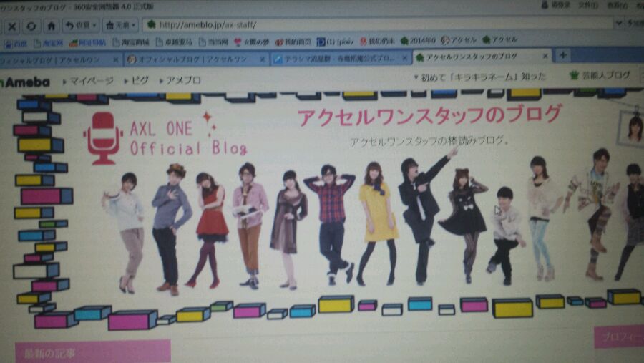Viewport: 644px width, 363px height.
Task: Click the stop loading X button
Action: click(12, 26)
